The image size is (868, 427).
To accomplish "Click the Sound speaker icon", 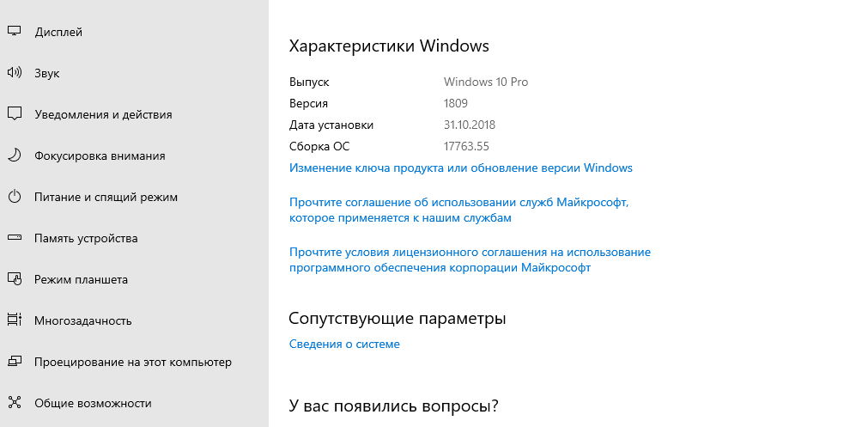I will click(x=14, y=73).
